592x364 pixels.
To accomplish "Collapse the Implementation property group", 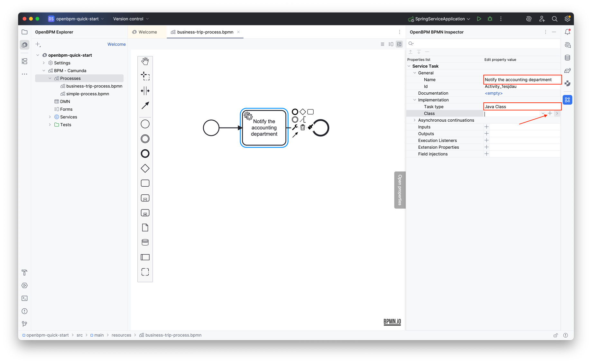I will 415,100.
